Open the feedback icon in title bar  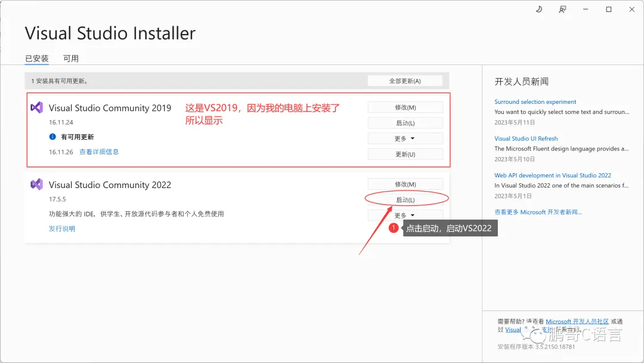tap(562, 9)
